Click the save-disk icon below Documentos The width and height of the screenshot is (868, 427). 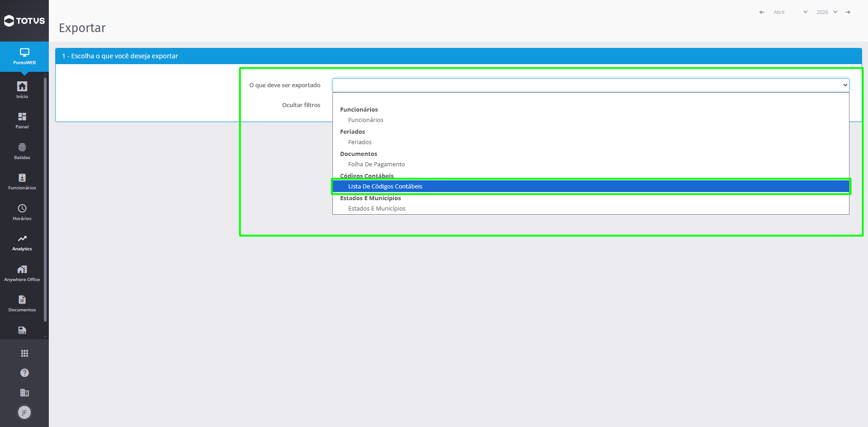pos(22,330)
